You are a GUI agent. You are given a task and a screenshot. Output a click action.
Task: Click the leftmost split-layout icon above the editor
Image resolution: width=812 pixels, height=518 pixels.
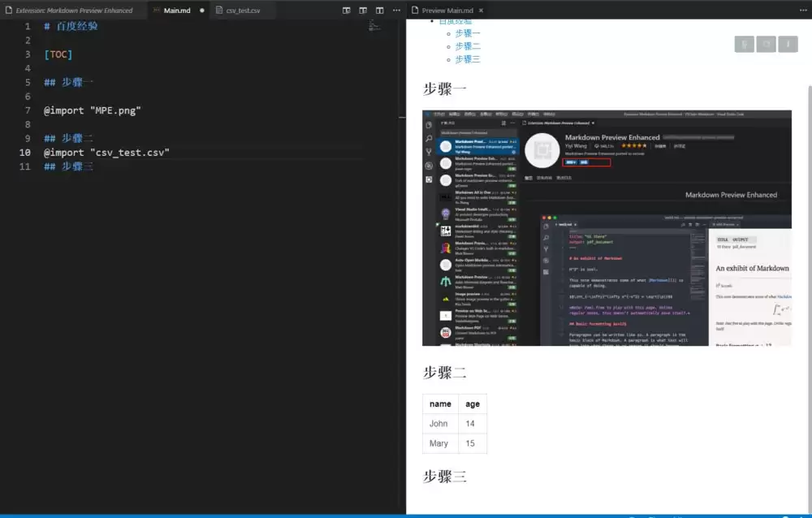[347, 11]
